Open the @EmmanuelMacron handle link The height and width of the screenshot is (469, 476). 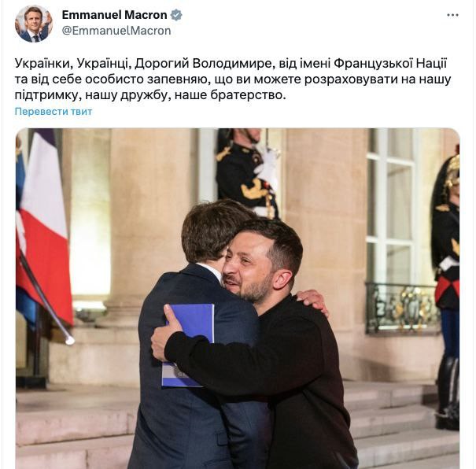(116, 31)
